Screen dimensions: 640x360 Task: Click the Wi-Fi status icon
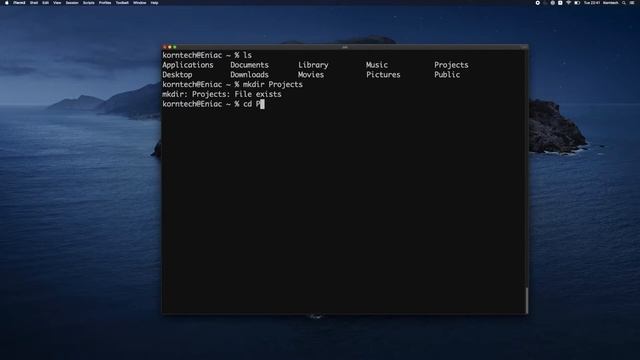tap(569, 3)
